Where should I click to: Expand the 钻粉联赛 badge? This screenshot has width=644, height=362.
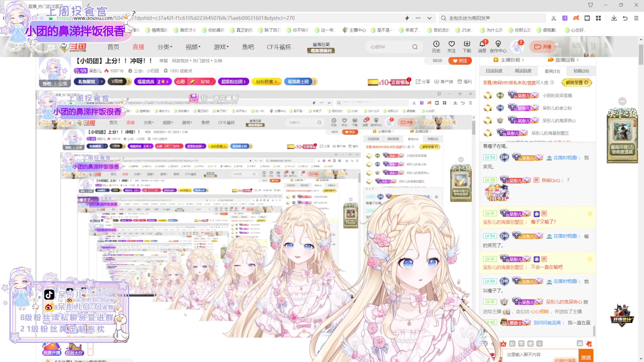[x=267, y=81]
